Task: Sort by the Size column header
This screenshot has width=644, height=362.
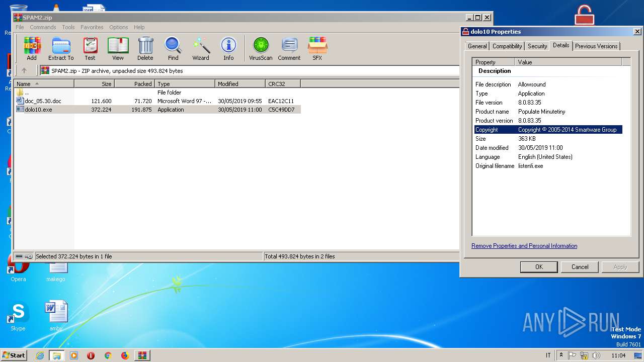Action: (94, 83)
